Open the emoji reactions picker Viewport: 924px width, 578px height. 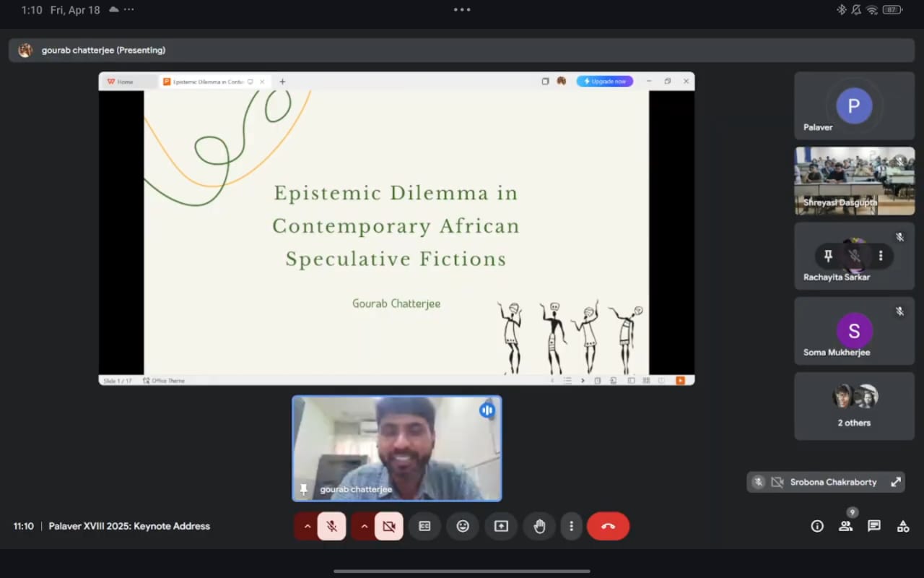tap(463, 526)
